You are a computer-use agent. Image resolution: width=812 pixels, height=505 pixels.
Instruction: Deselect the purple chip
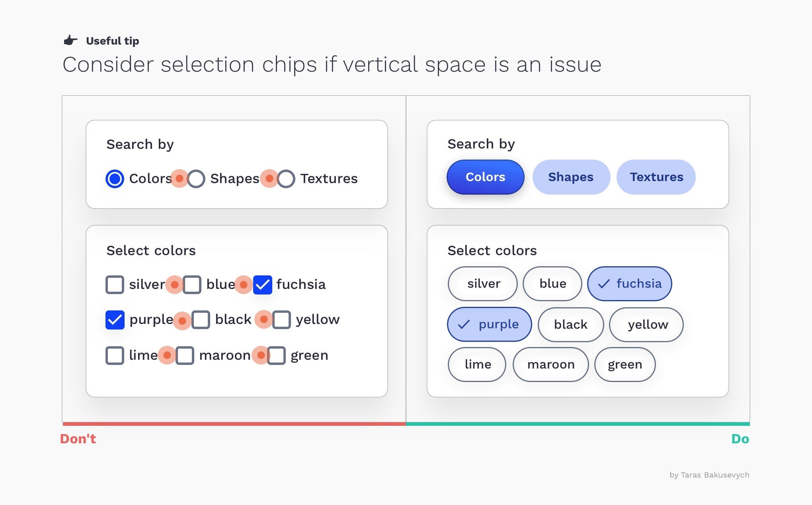(x=489, y=324)
